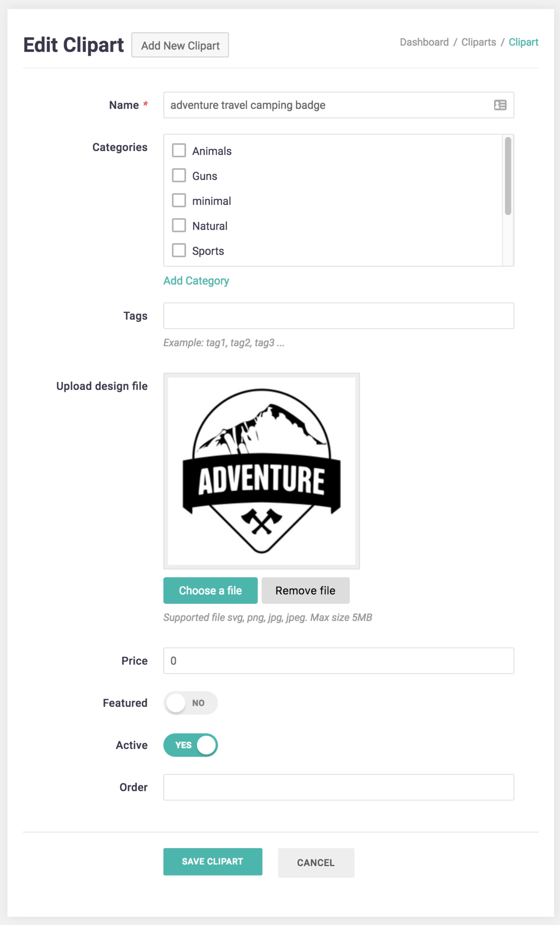
Task: Save the clipart with Save Clipart button
Action: (213, 862)
